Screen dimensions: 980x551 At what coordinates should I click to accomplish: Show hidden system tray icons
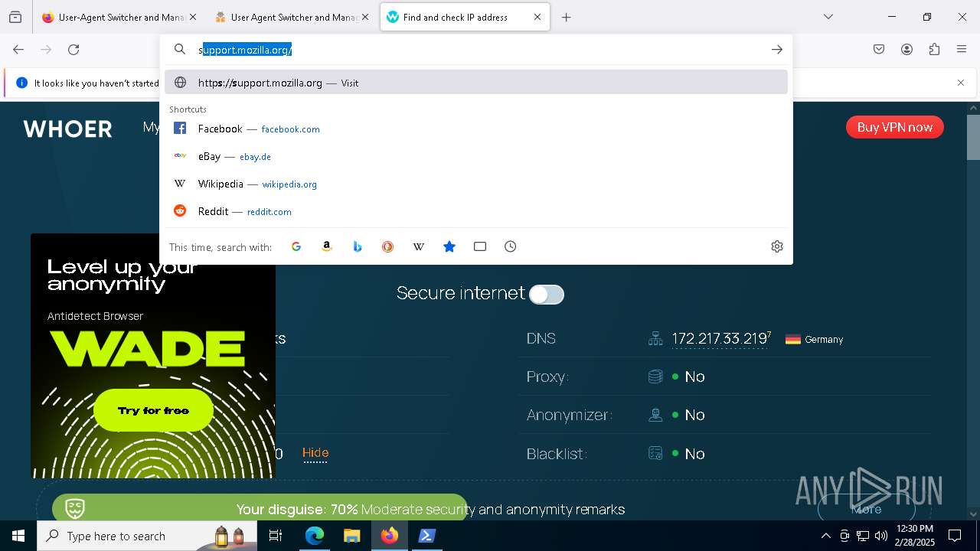[x=825, y=536]
